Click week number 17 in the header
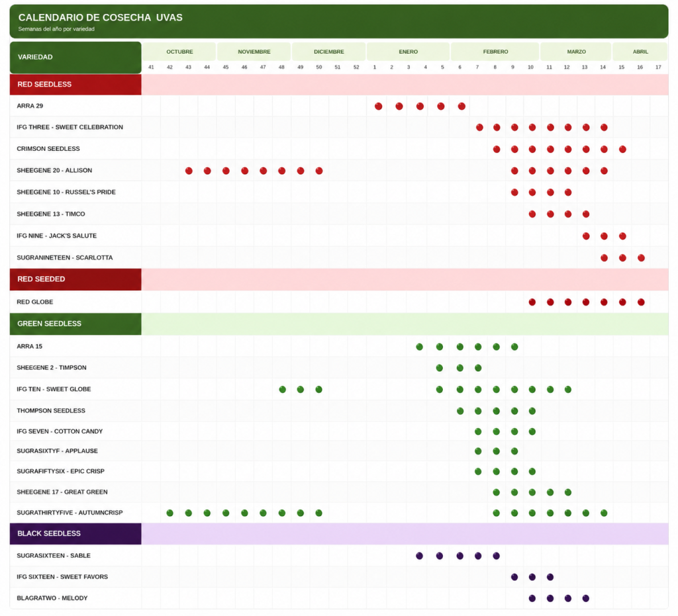678x616 pixels. click(658, 67)
